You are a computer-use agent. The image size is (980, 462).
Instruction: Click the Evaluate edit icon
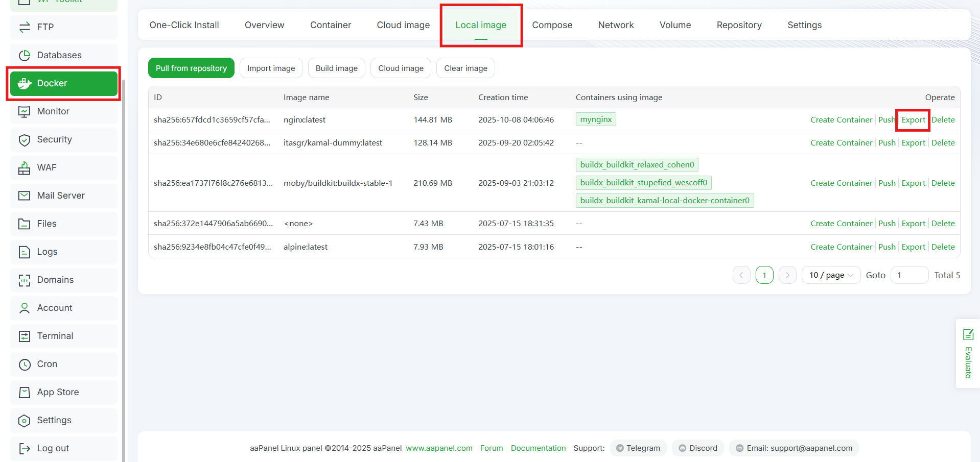pyautogui.click(x=968, y=334)
